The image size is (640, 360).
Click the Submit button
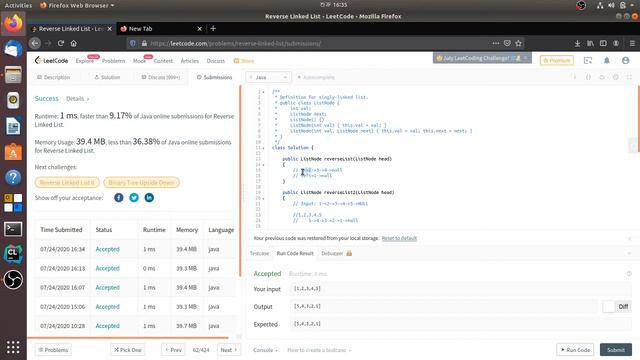[616, 350]
